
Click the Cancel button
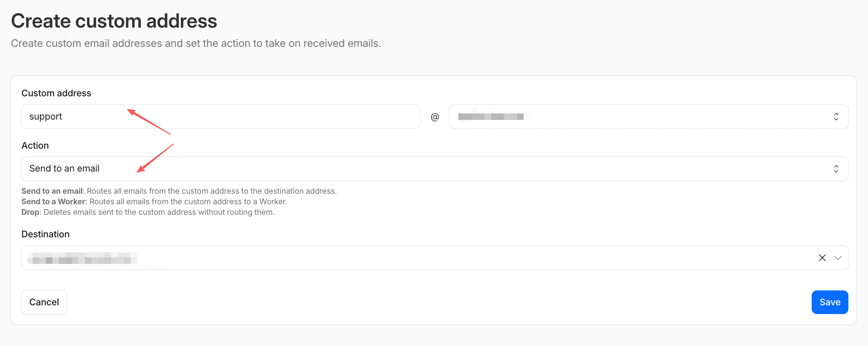[44, 302]
